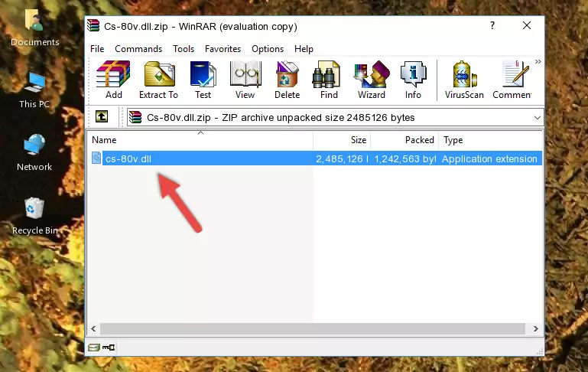Sort by the Packed column header
This screenshot has height=372, width=588.
(x=404, y=140)
